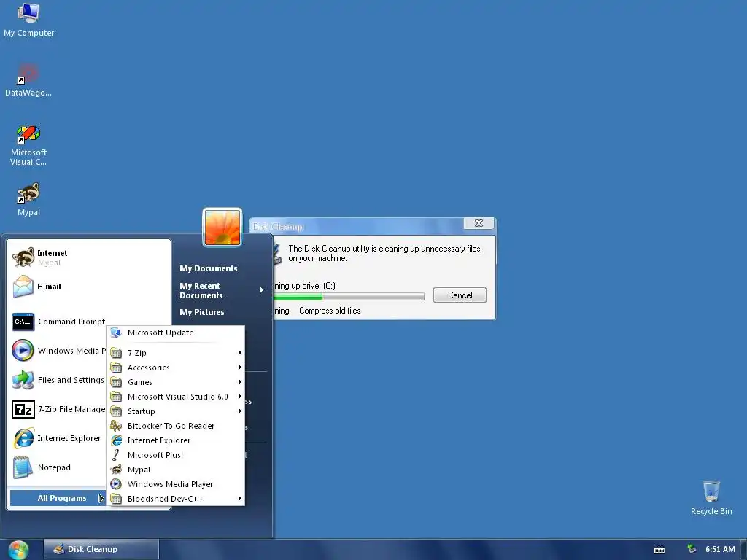Click the 6:51 AM clock
This screenshot has height=560, width=747.
[x=720, y=549]
